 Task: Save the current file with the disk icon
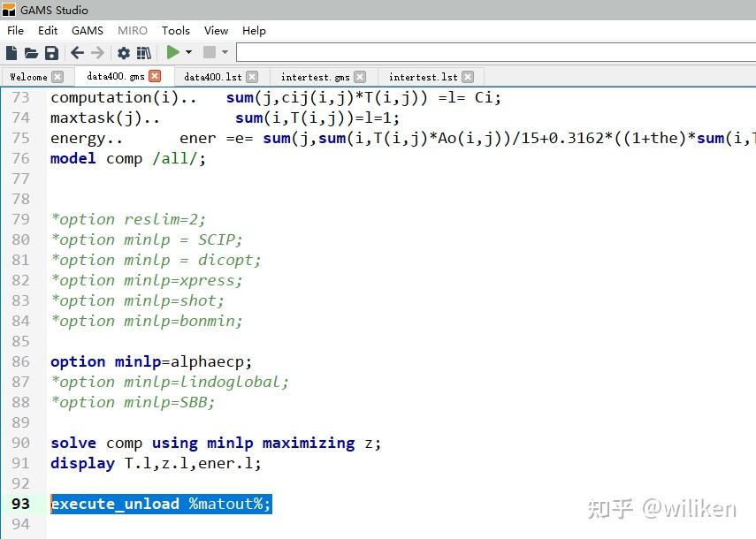(50, 51)
